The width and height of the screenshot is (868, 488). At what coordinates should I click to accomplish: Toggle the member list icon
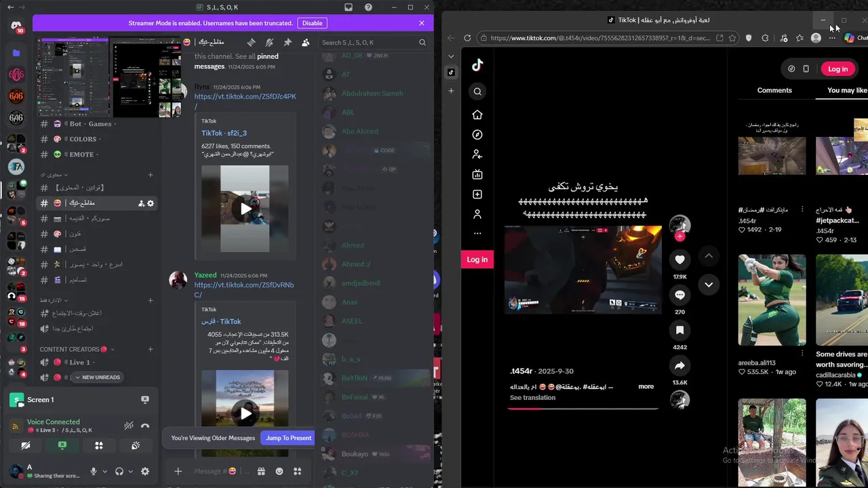tap(306, 42)
